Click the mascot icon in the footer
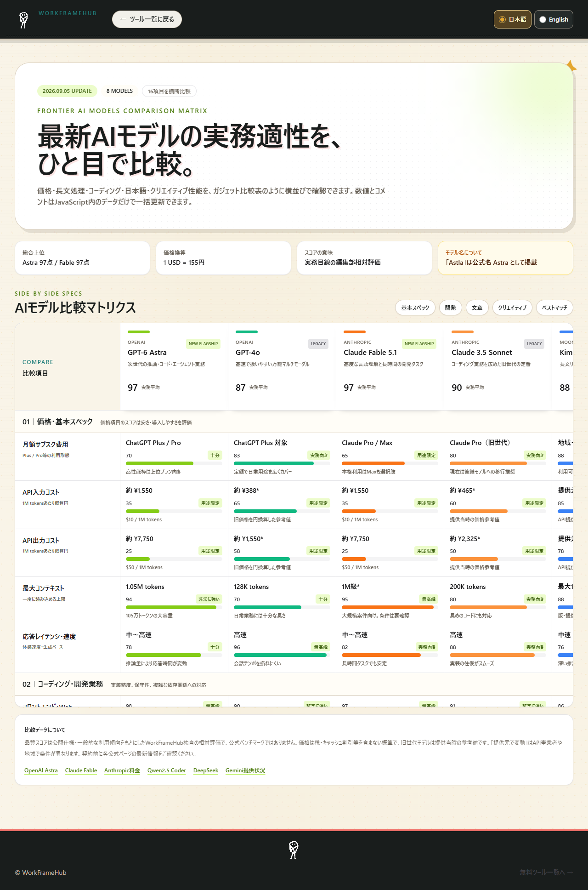This screenshot has width=588, height=890. [x=294, y=850]
